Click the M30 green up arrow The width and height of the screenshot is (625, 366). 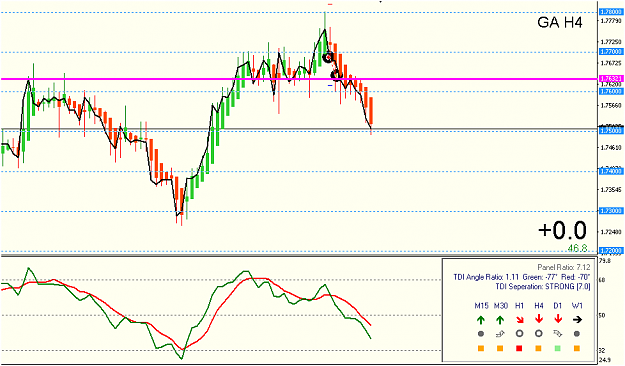[x=500, y=319]
